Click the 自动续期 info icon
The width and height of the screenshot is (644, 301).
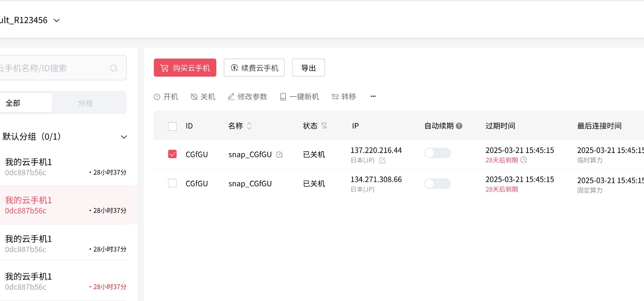pyautogui.click(x=459, y=126)
